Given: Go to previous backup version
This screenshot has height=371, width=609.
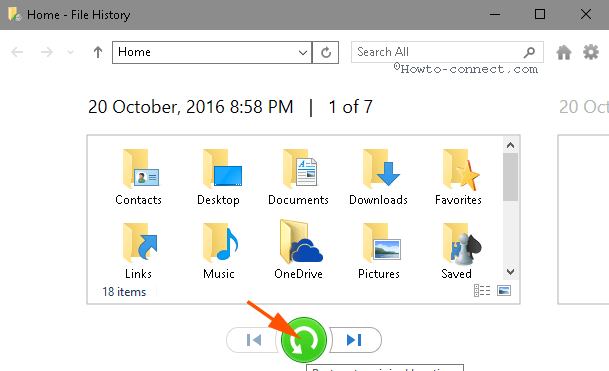Looking at the screenshot, I should pyautogui.click(x=253, y=340).
